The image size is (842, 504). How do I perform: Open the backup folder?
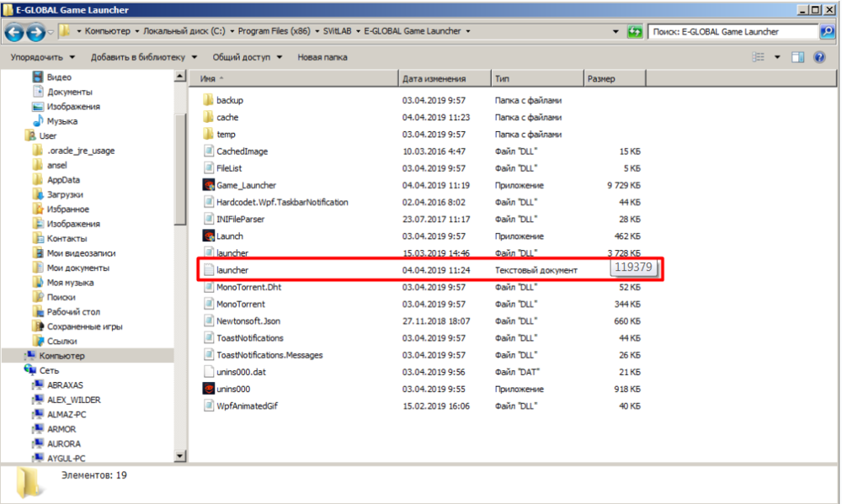point(229,100)
